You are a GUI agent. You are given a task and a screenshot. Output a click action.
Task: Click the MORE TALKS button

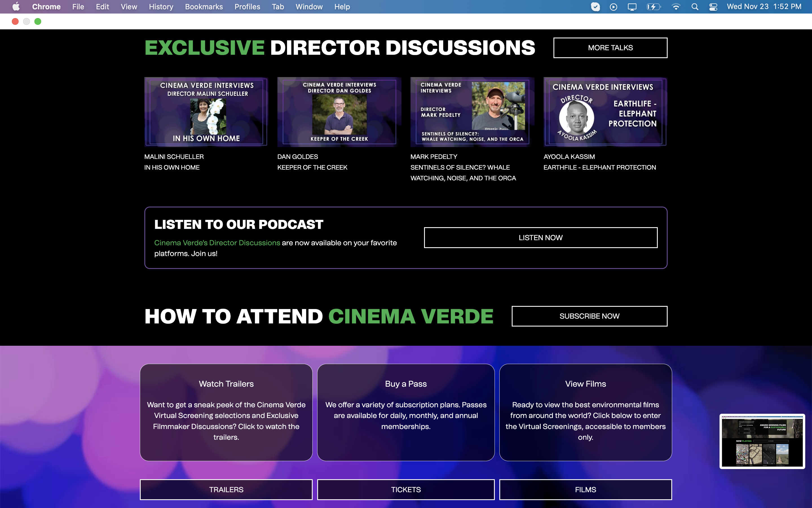pos(610,48)
